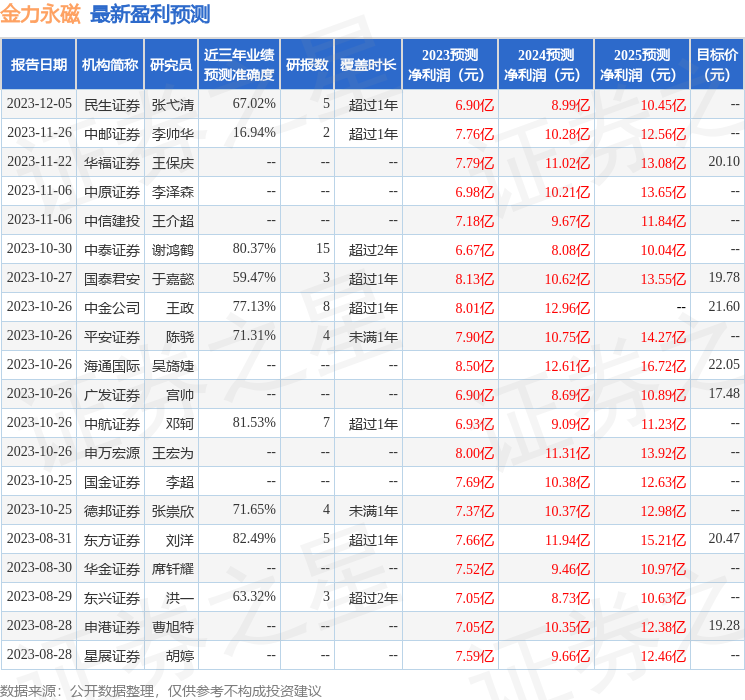The height and width of the screenshot is (700, 745).
Task: Click the 8.13亿 forecast for 国泰君安
Action: 475,279
